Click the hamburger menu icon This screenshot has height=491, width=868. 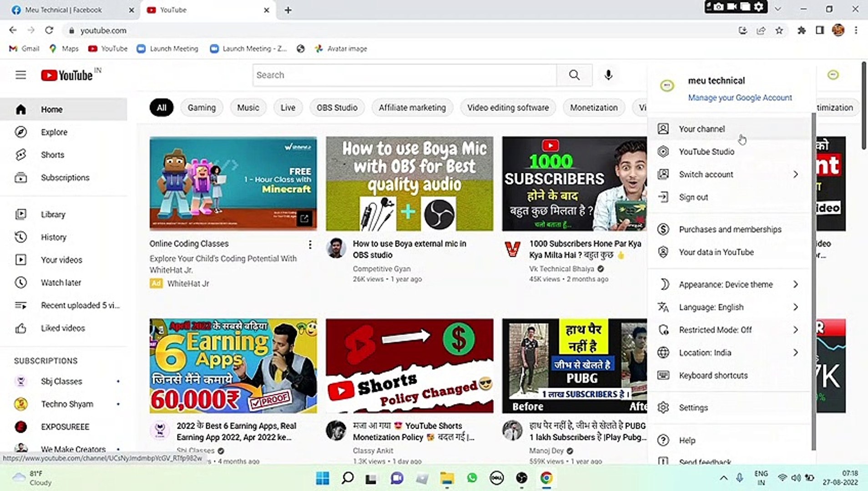[x=20, y=75]
